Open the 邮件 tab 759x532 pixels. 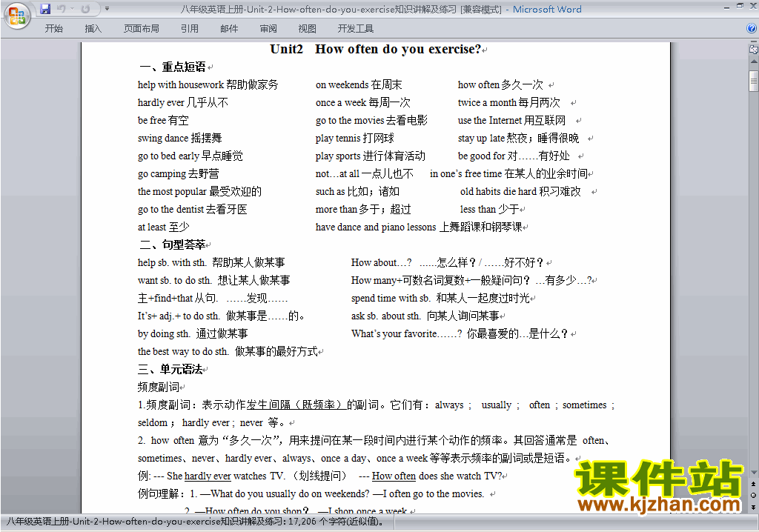(229, 29)
